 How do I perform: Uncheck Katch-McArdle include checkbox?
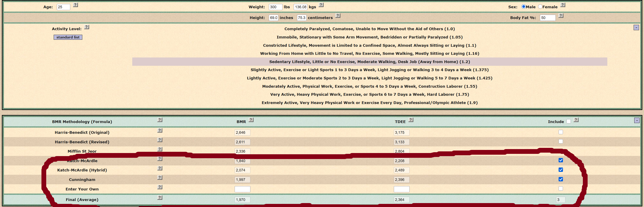561,160
